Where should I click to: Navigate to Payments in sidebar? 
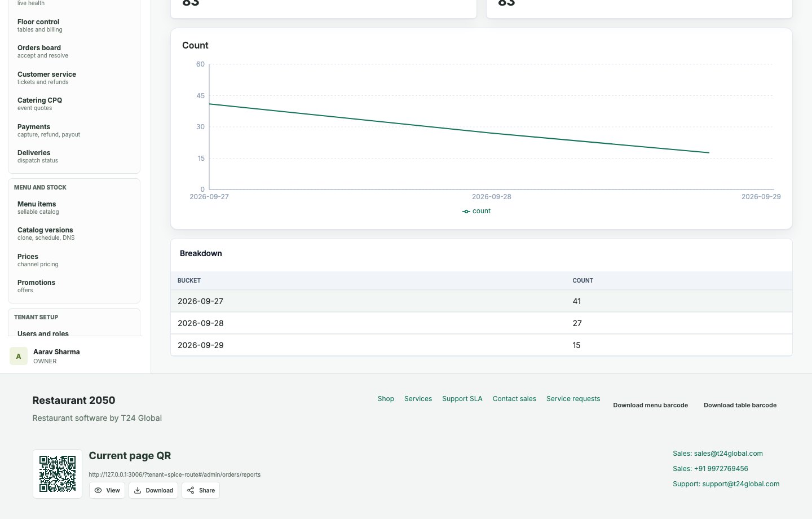click(74, 130)
